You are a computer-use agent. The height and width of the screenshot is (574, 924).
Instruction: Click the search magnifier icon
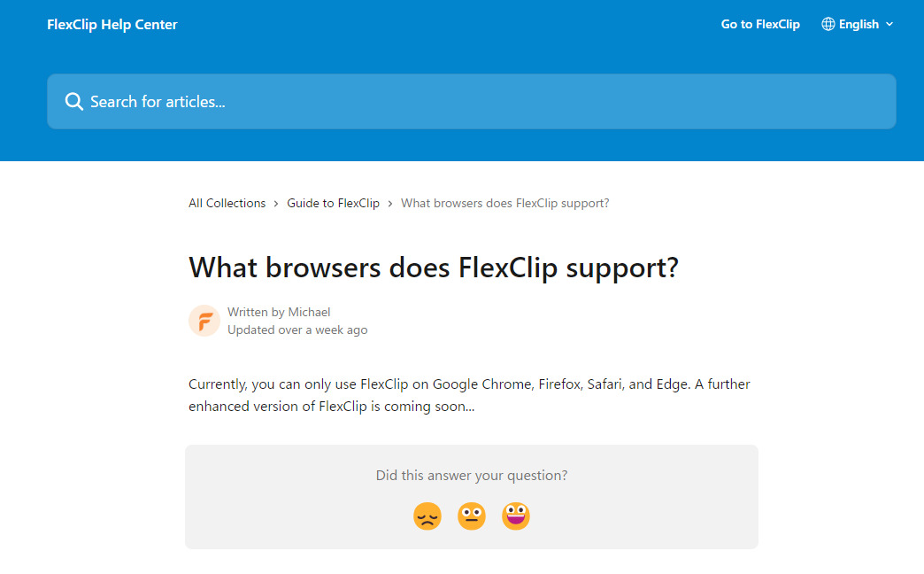tap(74, 101)
